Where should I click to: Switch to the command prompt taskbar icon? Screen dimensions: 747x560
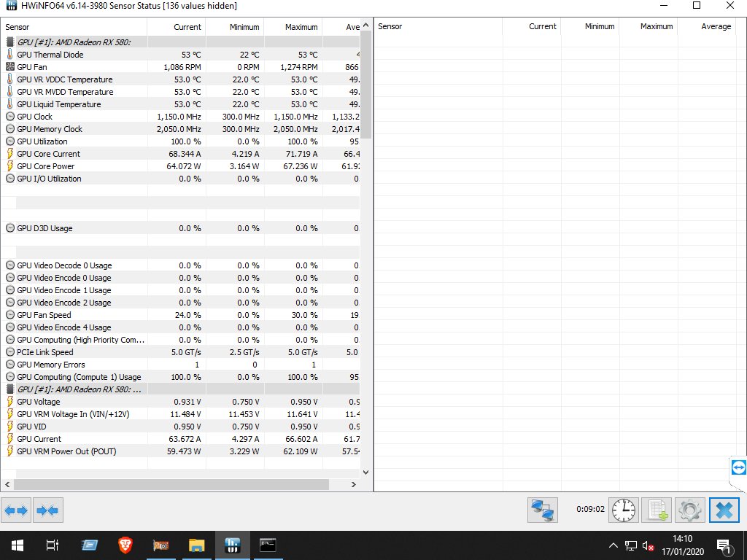268,545
